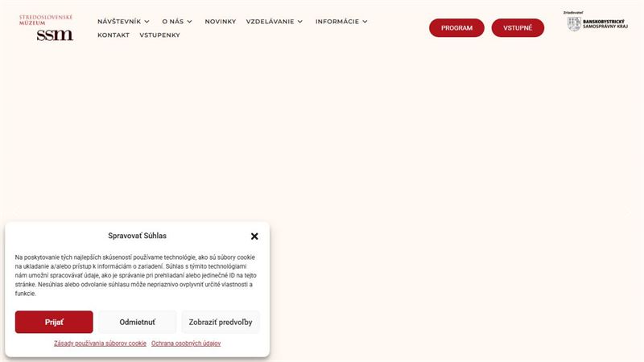Expand the Návštevník dropdown chevron
Image resolution: width=644 pixels, height=362 pixels.
147,22
